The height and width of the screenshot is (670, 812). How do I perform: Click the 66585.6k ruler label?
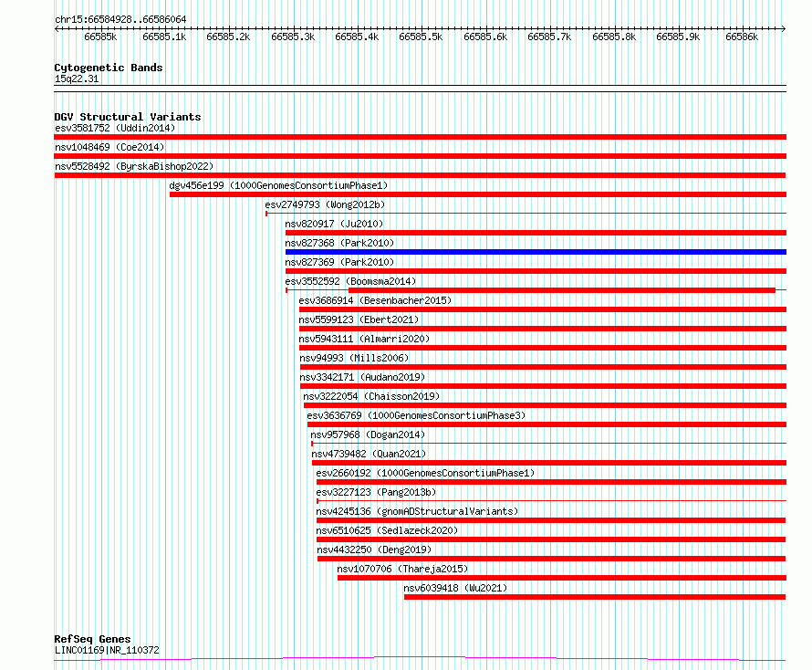(x=485, y=37)
